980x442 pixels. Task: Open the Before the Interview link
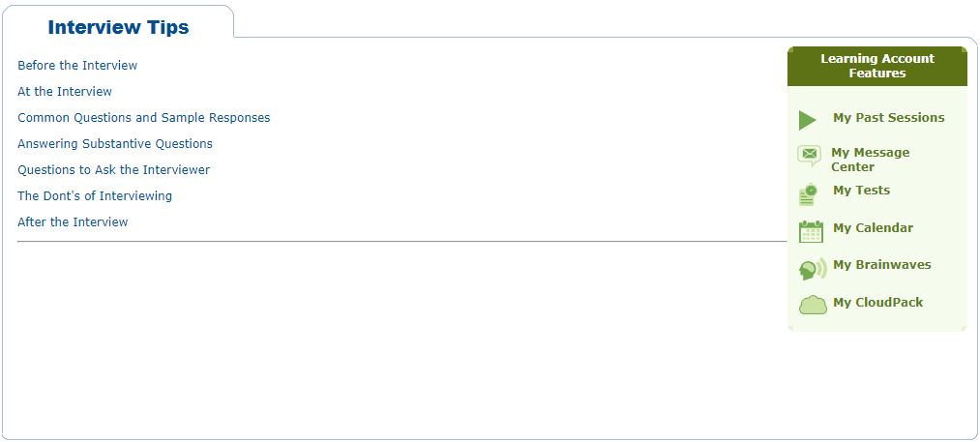pos(77,66)
